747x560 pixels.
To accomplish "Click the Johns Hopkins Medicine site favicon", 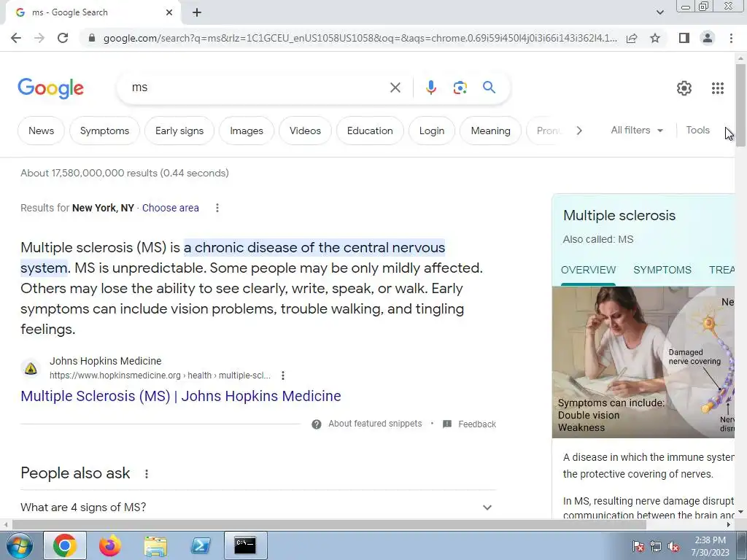I will pos(31,368).
